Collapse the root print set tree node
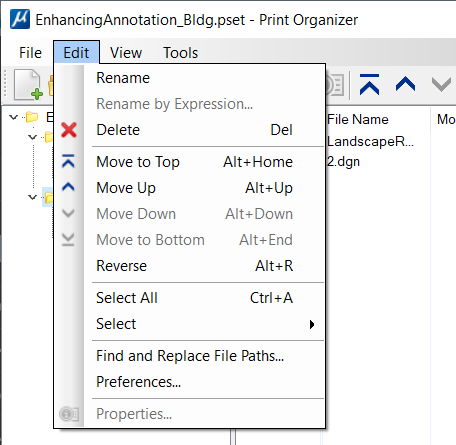The height and width of the screenshot is (445, 456). click(14, 117)
